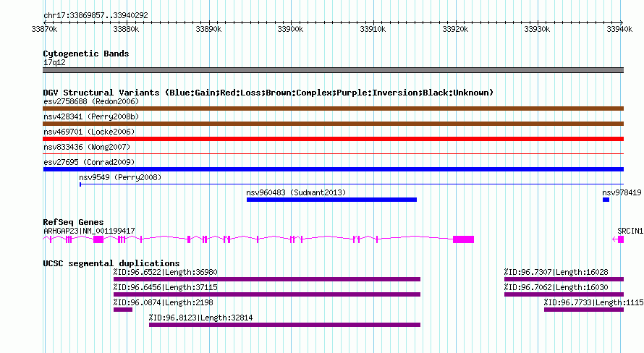This screenshot has width=644, height=353.
Task: Click the short purple bar under Length:2198
Action: click(123, 310)
